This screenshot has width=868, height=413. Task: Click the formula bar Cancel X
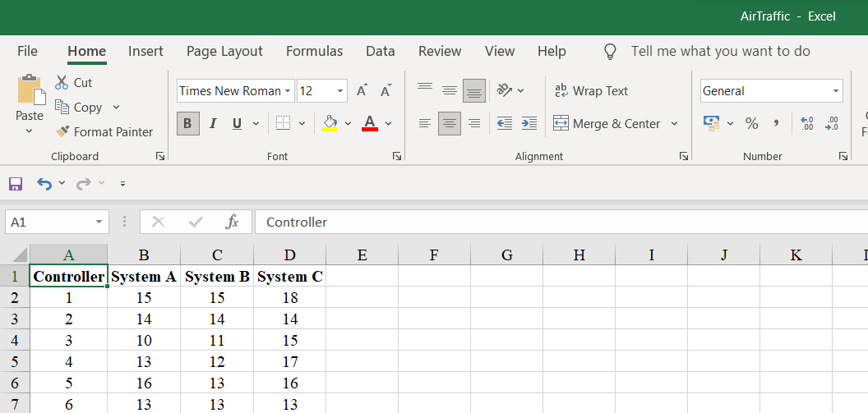pyautogui.click(x=159, y=223)
